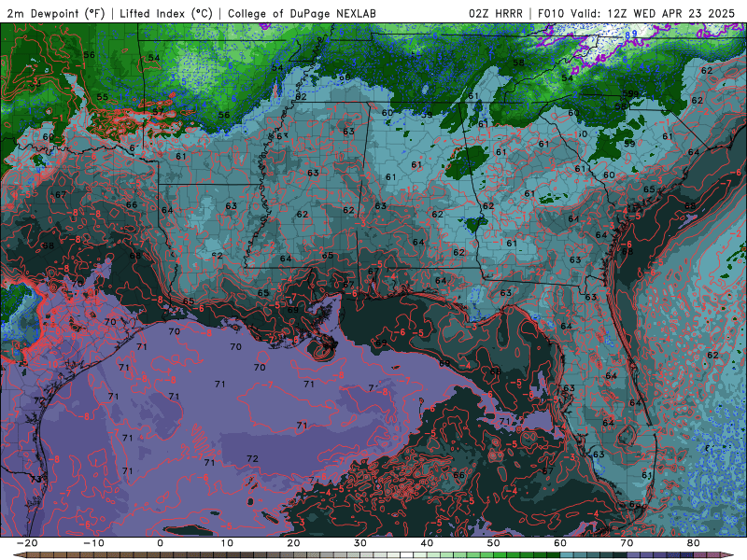This screenshot has height=560, width=747.
Task: Click the '50' colorbar tick label
Action: point(494,543)
